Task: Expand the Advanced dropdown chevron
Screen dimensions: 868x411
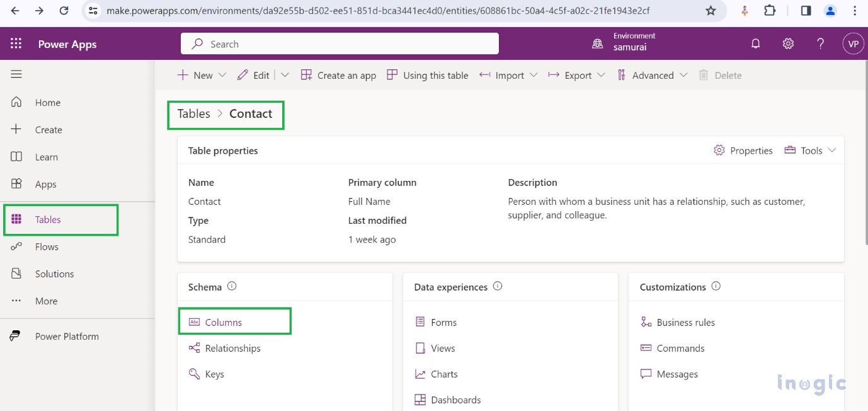Action: [x=683, y=75]
